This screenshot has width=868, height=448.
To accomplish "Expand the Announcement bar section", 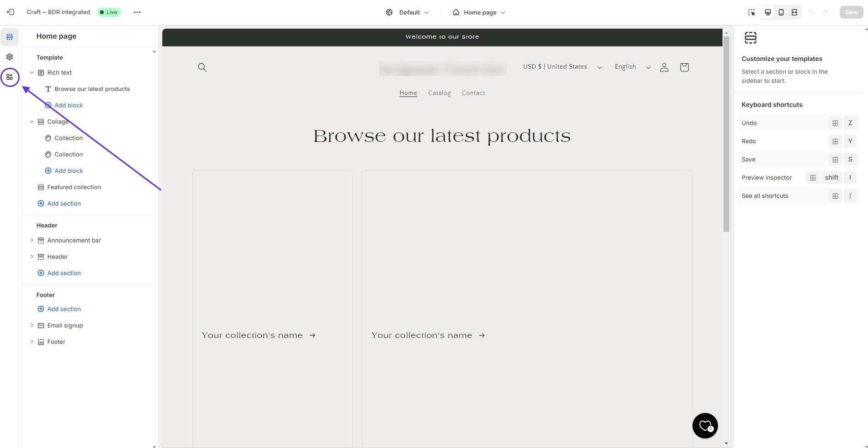I will tap(32, 241).
